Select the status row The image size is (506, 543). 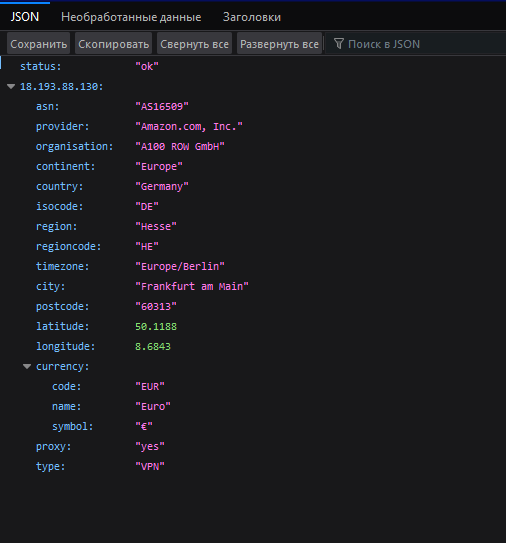point(253,66)
